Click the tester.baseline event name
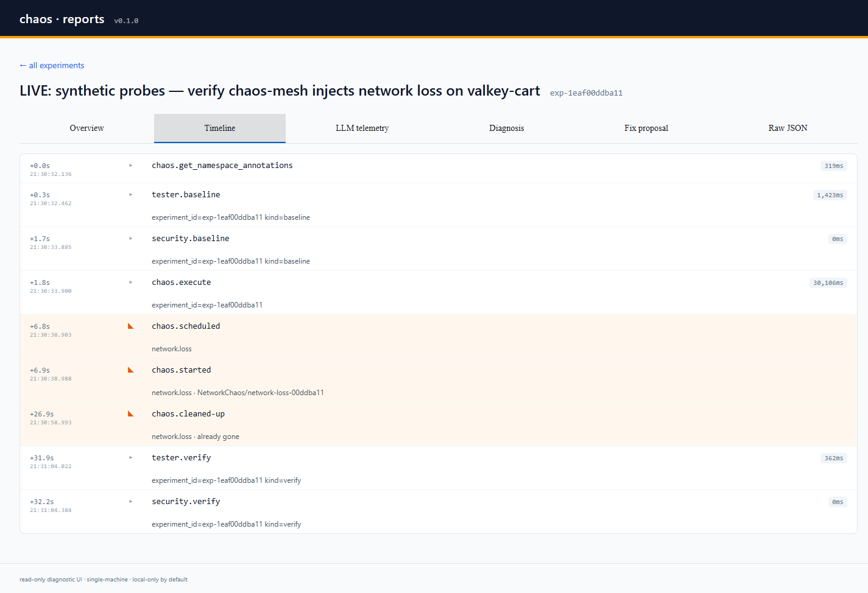Image resolution: width=868 pixels, height=593 pixels. [186, 195]
